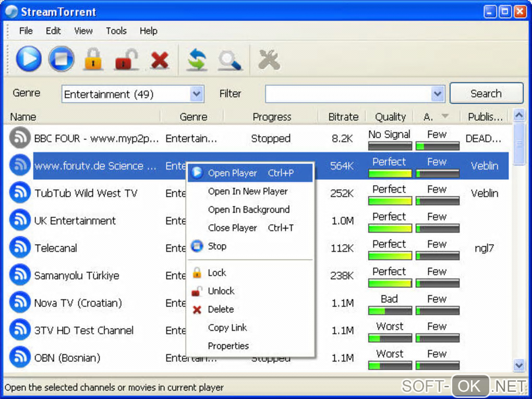Click the feed icon of TubTub Wild West TV
532x399 pixels.
[x=20, y=192]
